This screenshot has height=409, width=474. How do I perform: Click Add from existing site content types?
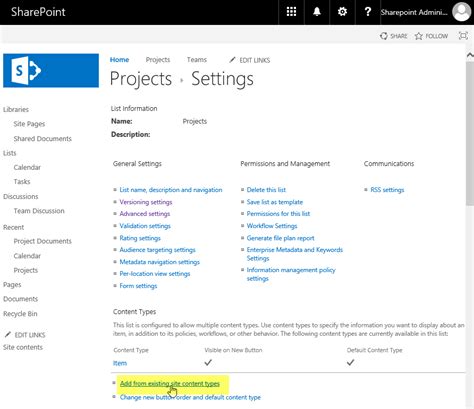coord(170,383)
